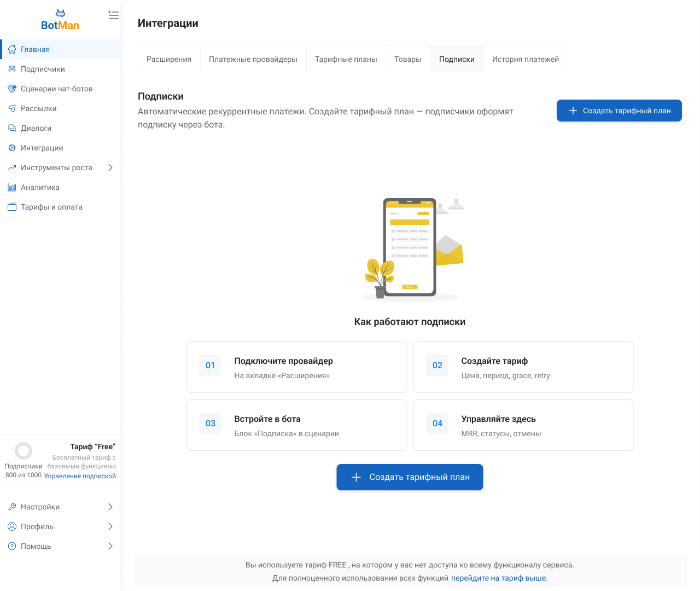Open Сценарии чат-ботов sidebar icon

(x=12, y=89)
